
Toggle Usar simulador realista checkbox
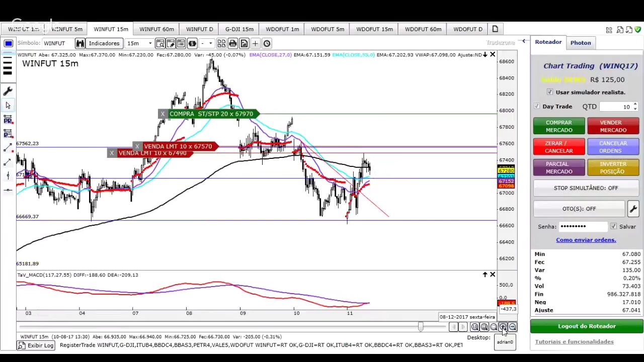(550, 92)
